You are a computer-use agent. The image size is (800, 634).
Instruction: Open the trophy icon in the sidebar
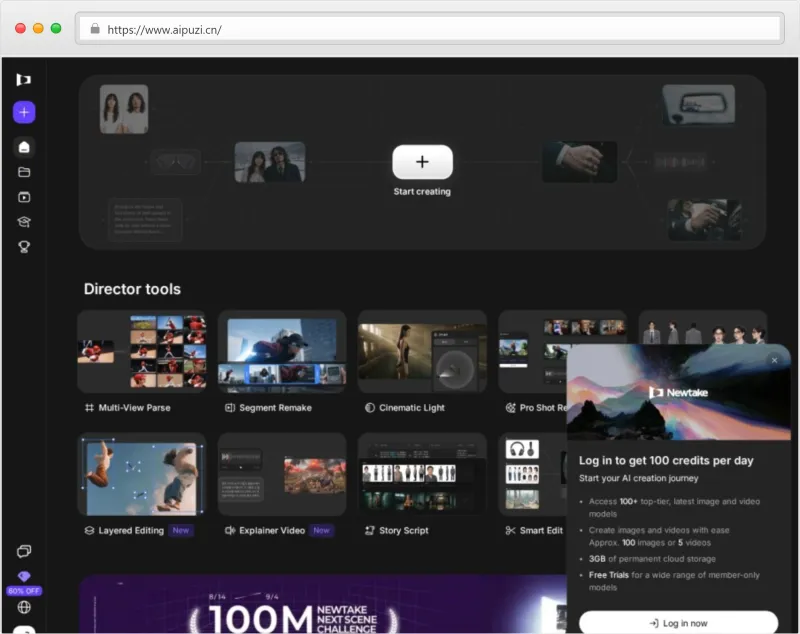tap(24, 247)
